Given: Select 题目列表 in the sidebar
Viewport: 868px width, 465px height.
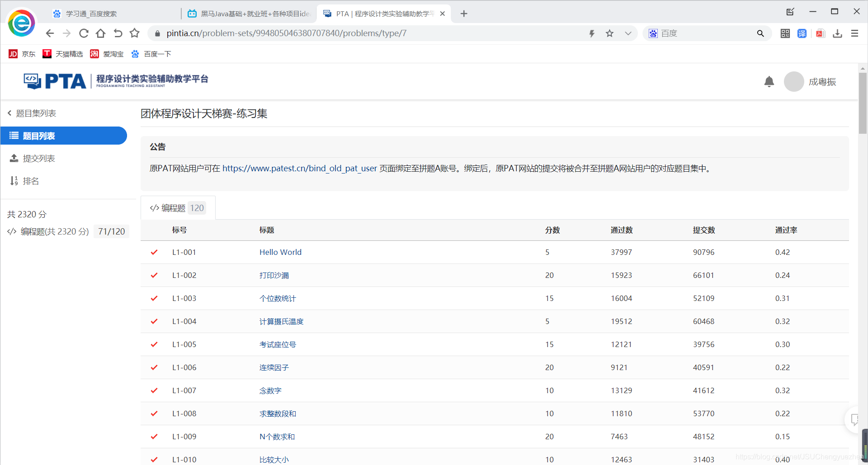Looking at the screenshot, I should (x=64, y=136).
